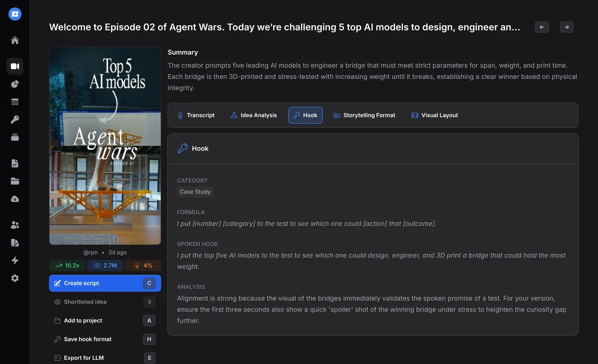Open the document icon in sidebar
598x364 pixels.
click(x=15, y=163)
